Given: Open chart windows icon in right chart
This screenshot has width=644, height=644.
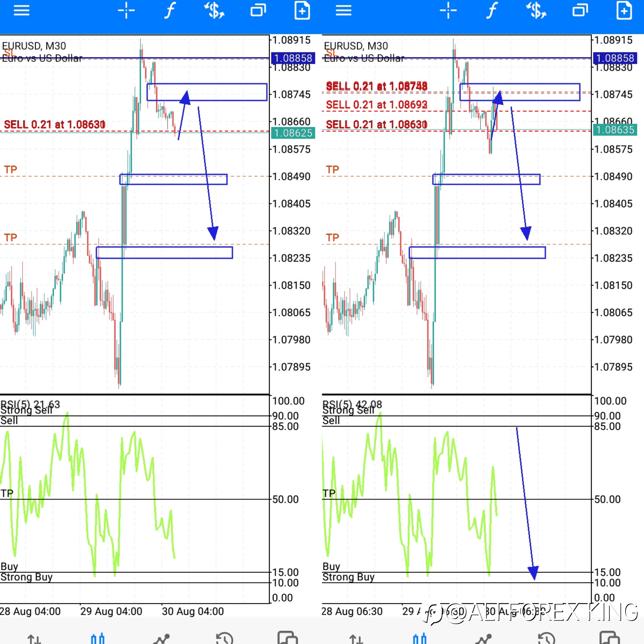Looking at the screenshot, I should click(580, 10).
